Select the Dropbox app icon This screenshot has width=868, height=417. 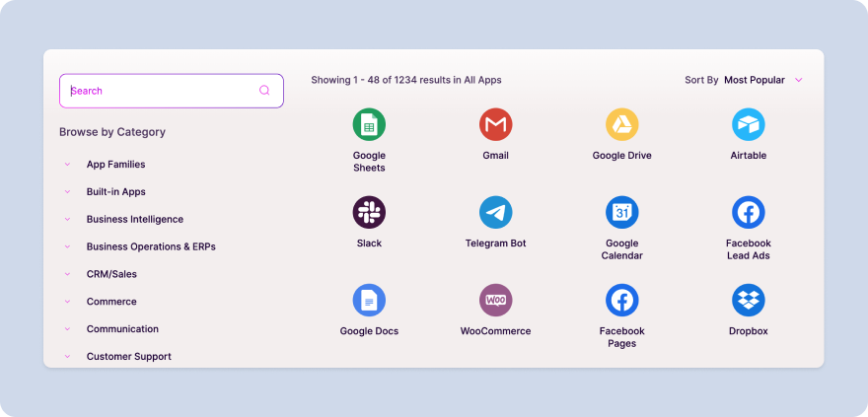tap(748, 300)
